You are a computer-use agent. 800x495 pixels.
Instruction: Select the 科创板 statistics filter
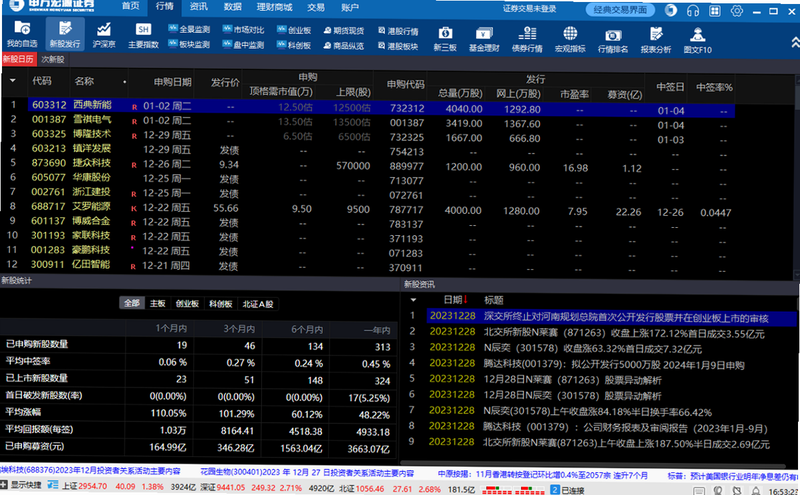221,304
